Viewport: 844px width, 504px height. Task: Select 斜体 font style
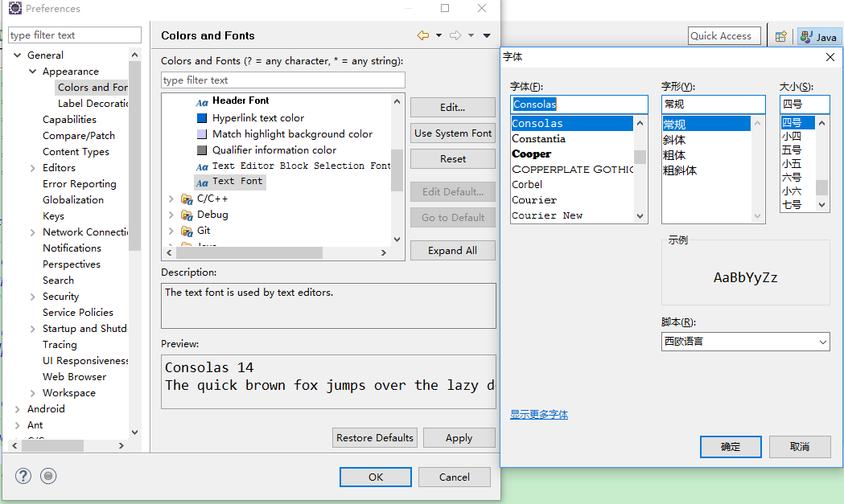(x=674, y=140)
